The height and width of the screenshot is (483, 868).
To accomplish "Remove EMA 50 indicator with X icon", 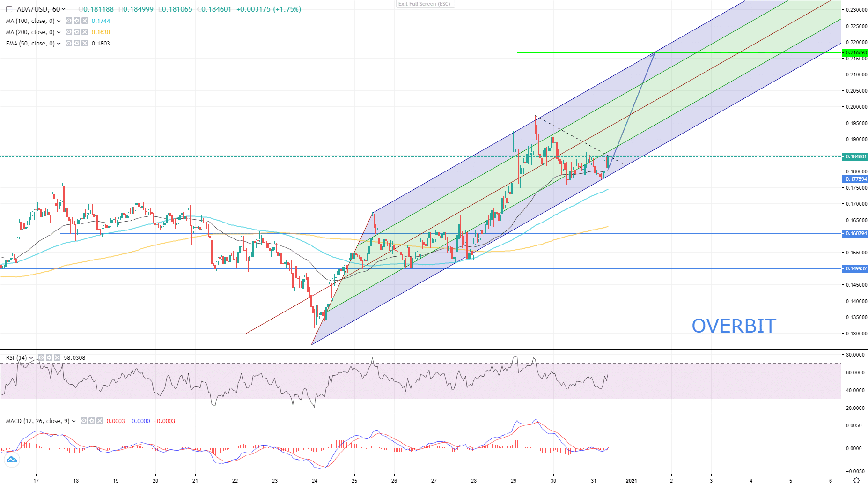I will click(x=85, y=43).
